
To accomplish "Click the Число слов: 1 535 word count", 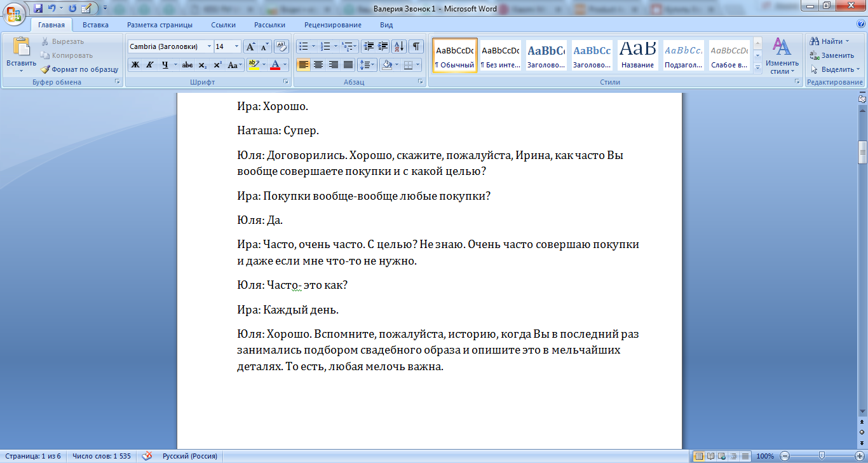I will [x=102, y=456].
